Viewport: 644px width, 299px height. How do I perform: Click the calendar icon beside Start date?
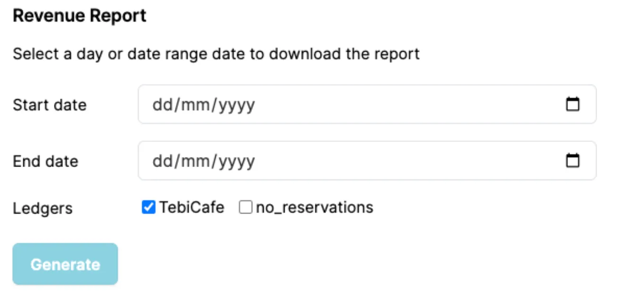tap(573, 104)
